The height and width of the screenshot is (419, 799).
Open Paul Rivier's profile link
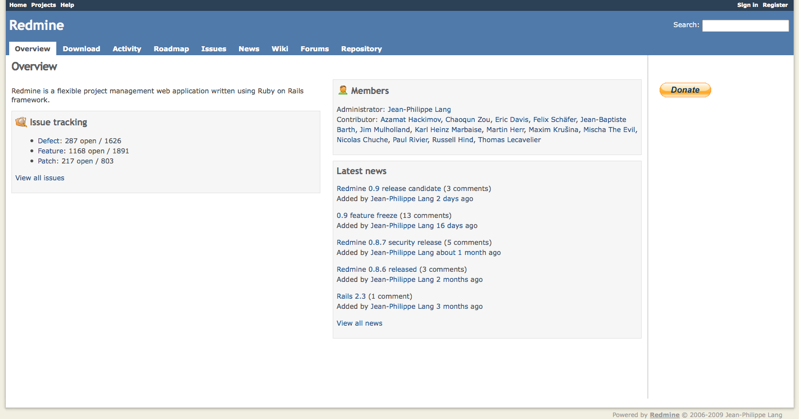click(410, 140)
